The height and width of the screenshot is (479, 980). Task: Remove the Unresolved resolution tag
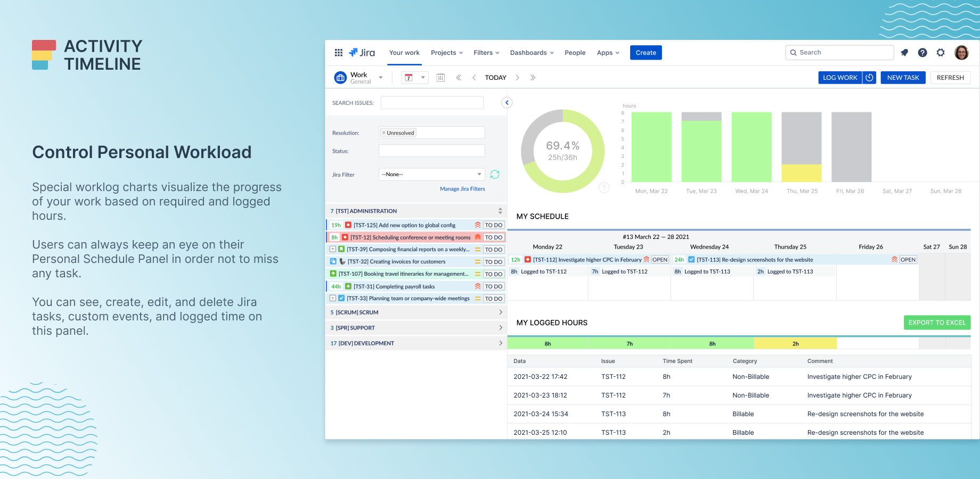[x=383, y=133]
